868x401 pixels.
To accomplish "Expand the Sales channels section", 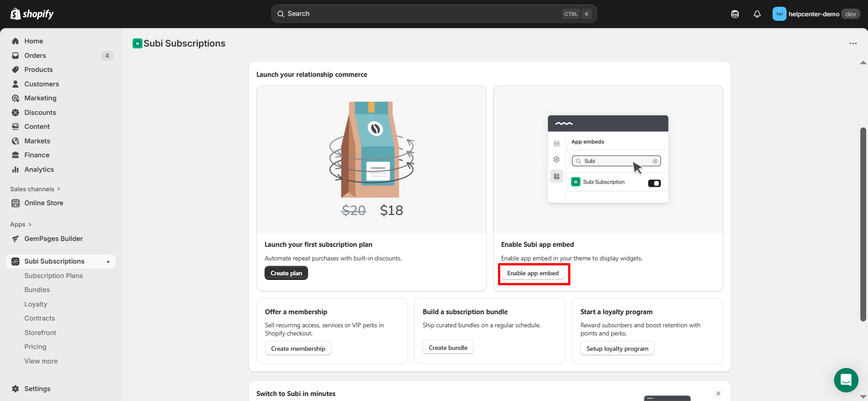I will pos(35,189).
